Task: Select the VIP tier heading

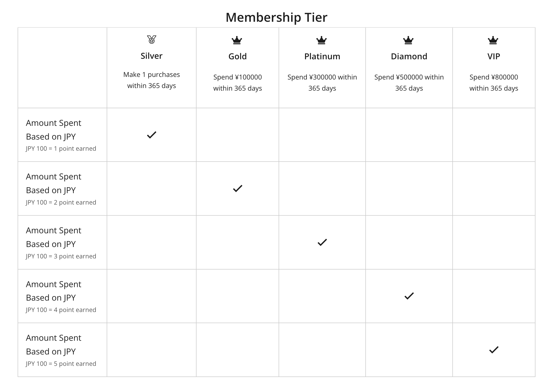Action: click(x=494, y=56)
